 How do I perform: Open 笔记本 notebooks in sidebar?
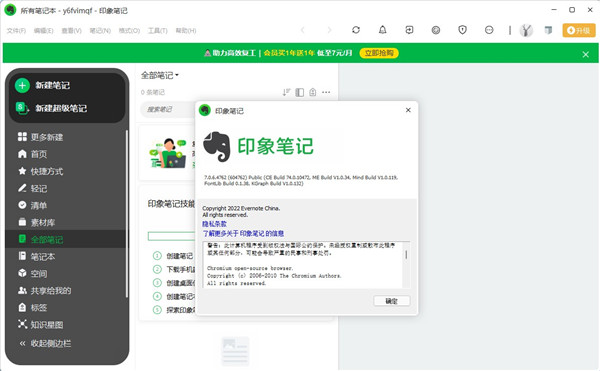point(37,256)
